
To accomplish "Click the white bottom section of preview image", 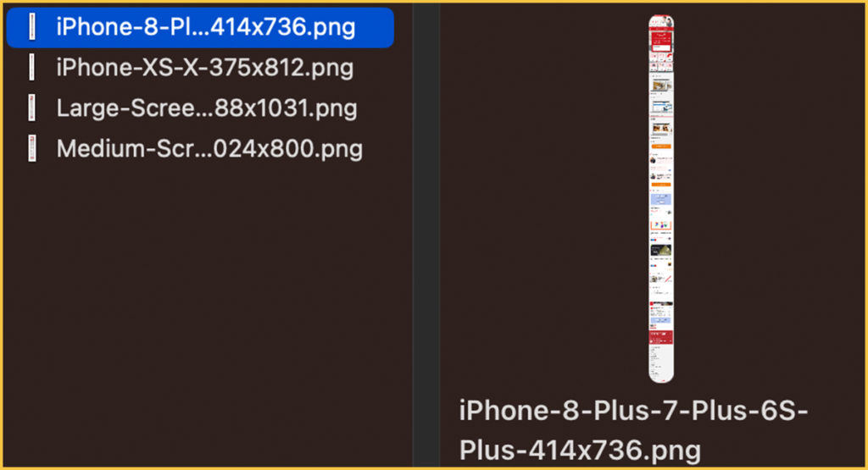I will (x=661, y=363).
